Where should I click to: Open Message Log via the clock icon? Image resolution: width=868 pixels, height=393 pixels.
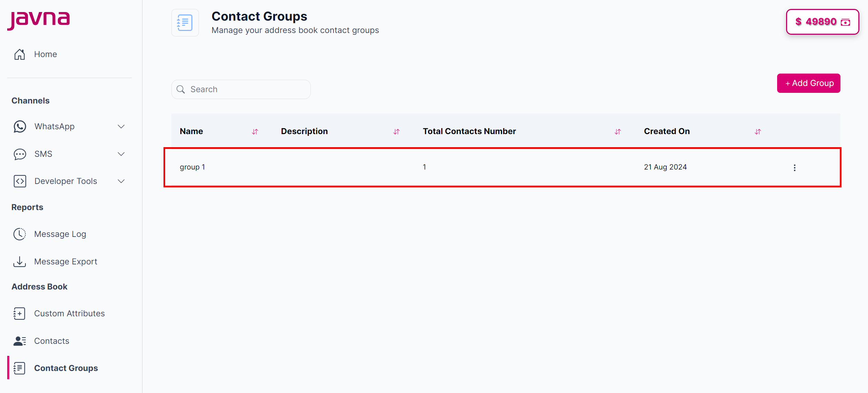click(x=20, y=234)
